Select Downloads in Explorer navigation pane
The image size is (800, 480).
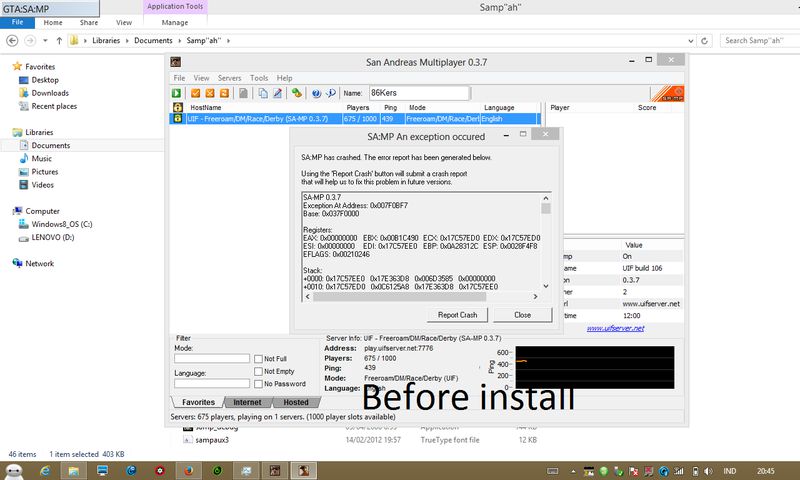[x=50, y=93]
